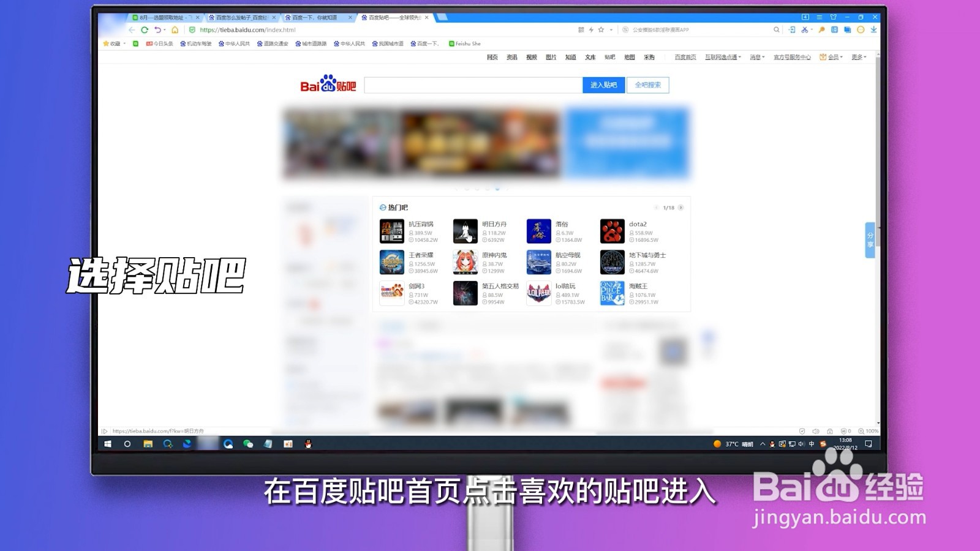Expand the hidden icons chevron in system tray
980x551 pixels.
coord(762,444)
